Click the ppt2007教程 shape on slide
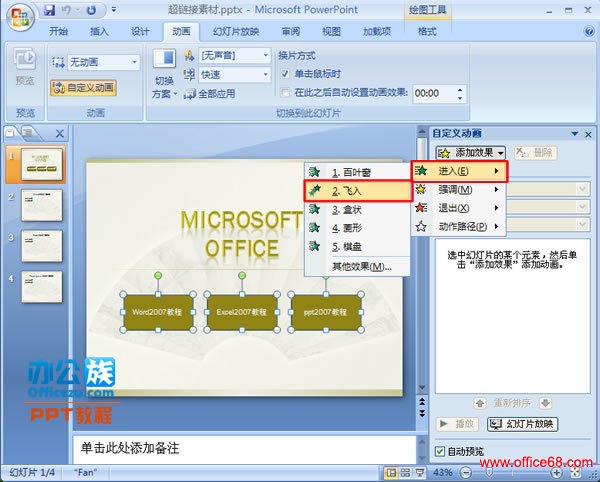 pos(326,312)
